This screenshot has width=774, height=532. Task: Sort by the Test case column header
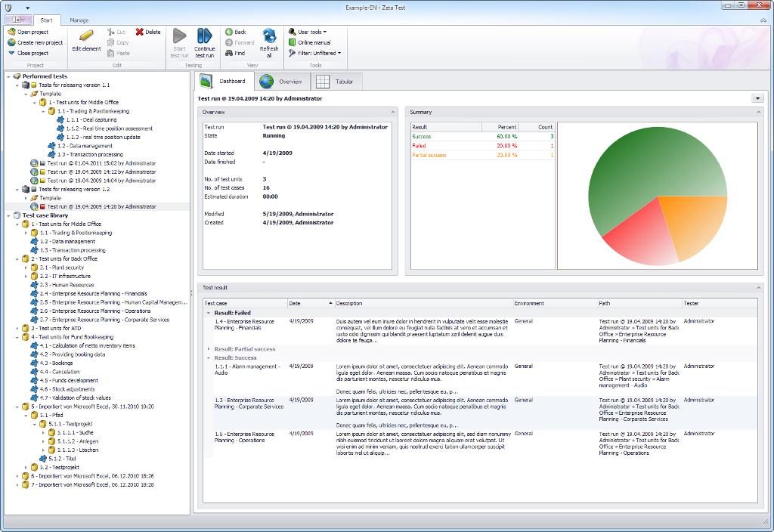coord(246,304)
